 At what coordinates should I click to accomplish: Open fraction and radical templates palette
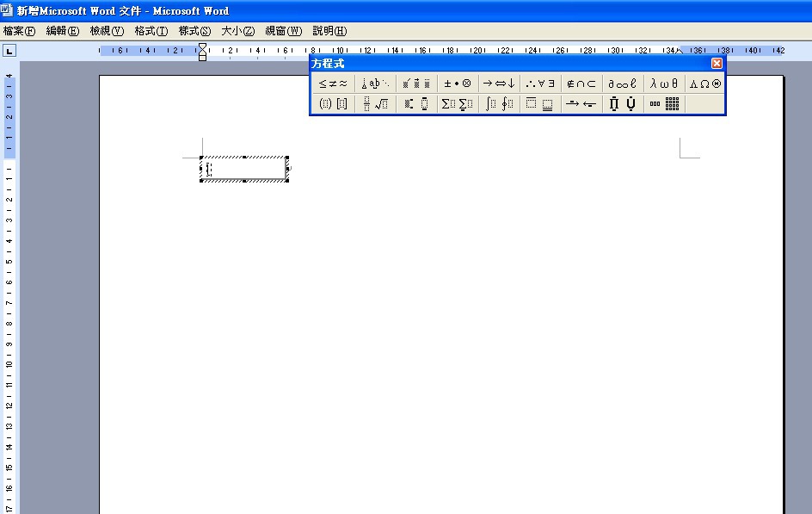tap(375, 104)
